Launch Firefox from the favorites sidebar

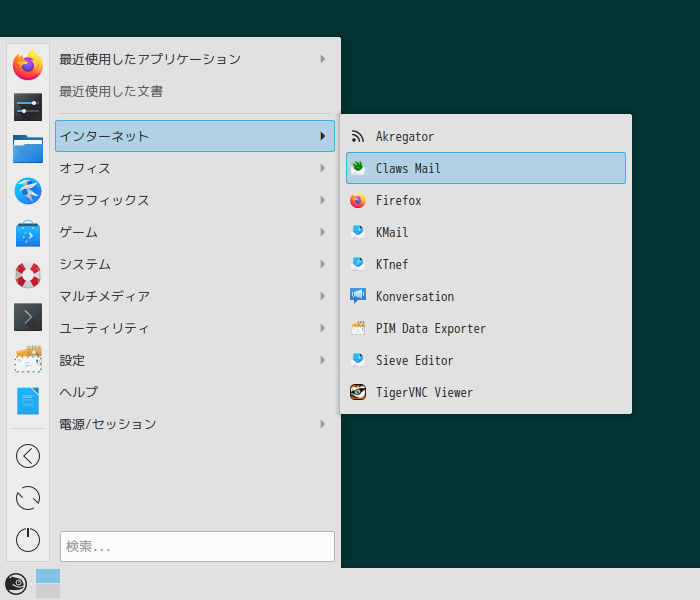pos(28,65)
